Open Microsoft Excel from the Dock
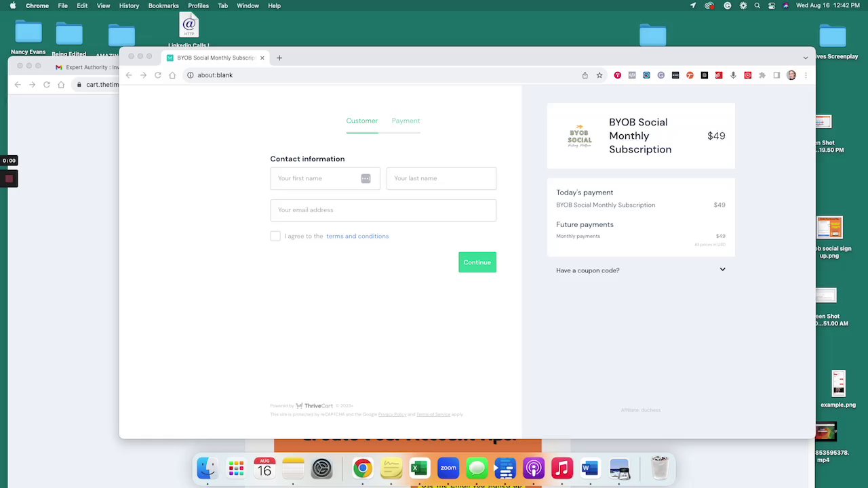868x488 pixels. (420, 468)
